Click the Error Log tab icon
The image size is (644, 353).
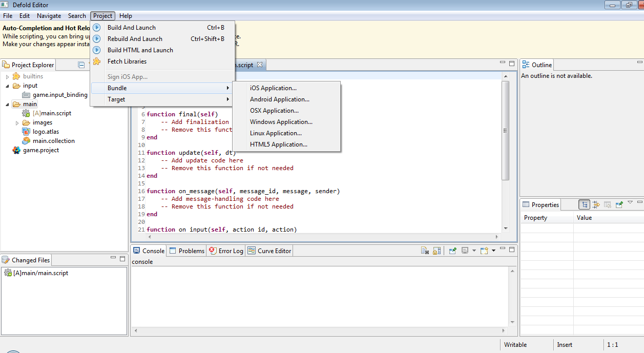(212, 251)
